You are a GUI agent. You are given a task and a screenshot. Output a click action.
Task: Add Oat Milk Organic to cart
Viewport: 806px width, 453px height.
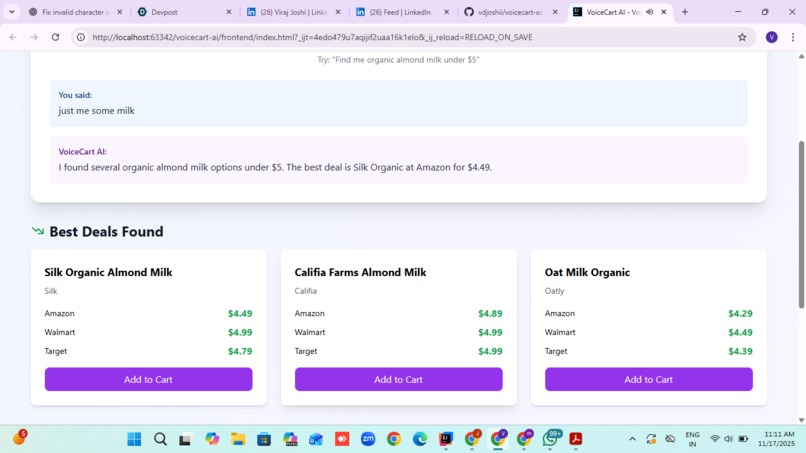pos(649,379)
